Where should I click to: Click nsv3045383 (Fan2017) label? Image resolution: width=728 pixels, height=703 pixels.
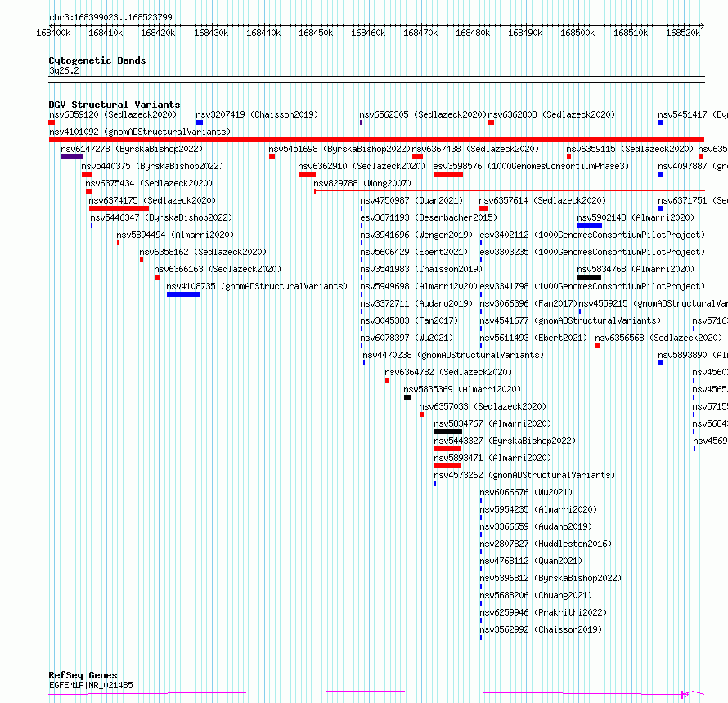tap(409, 320)
